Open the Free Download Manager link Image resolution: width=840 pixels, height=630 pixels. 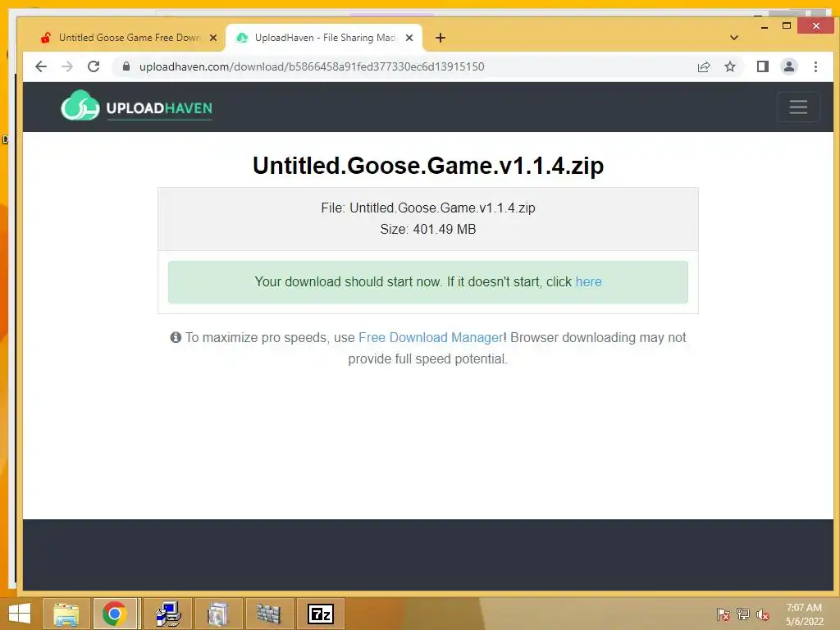point(431,337)
